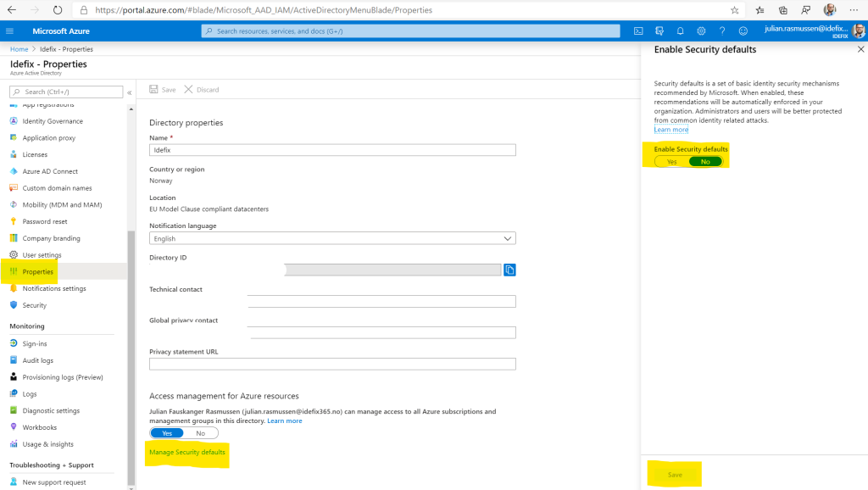This screenshot has height=490, width=868.
Task: Open Diagnostic settings
Action: 51,411
